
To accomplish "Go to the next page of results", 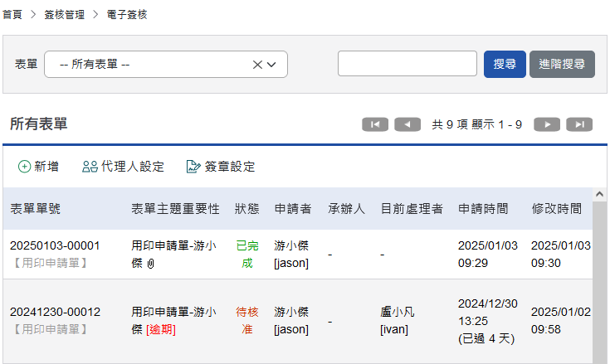I will pyautogui.click(x=547, y=124).
